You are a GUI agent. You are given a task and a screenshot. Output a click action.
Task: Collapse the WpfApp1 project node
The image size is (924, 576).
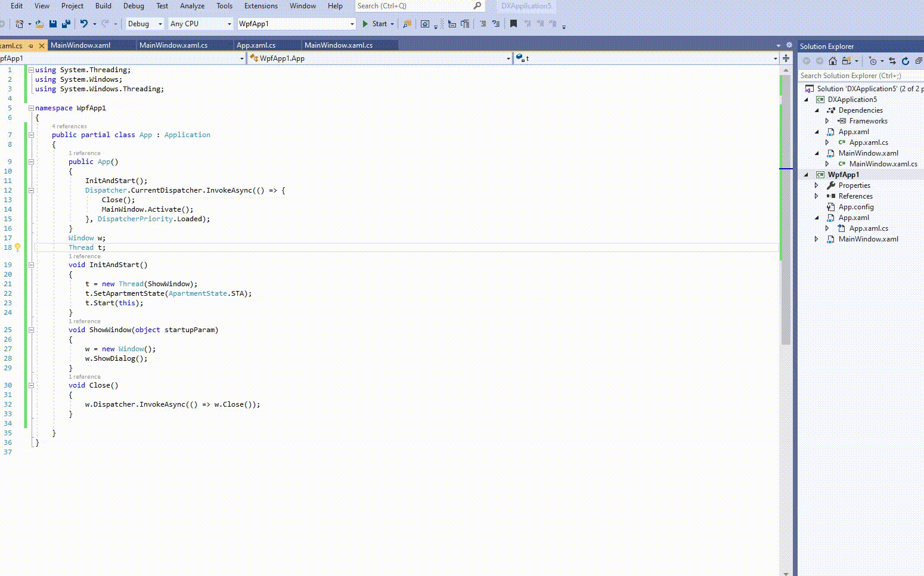[x=807, y=175]
